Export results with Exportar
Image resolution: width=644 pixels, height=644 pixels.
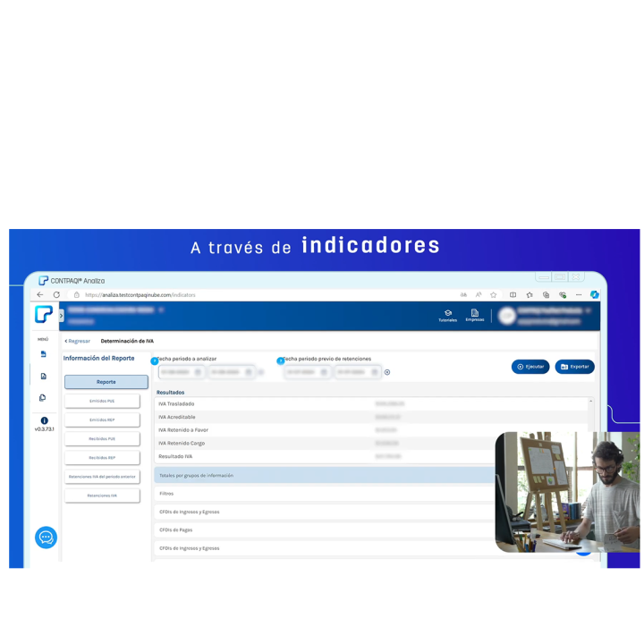[574, 367]
